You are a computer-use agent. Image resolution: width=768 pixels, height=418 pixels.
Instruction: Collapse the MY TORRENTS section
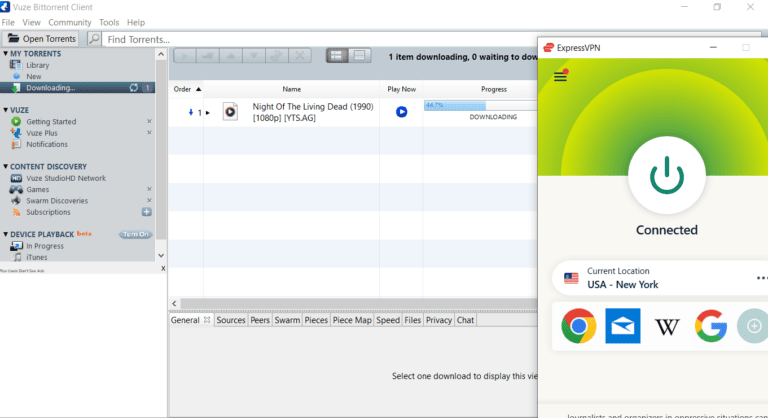[x=6, y=53]
